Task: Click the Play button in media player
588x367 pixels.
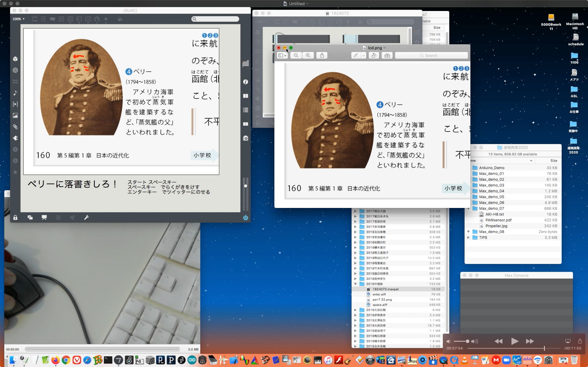Action: [x=514, y=341]
